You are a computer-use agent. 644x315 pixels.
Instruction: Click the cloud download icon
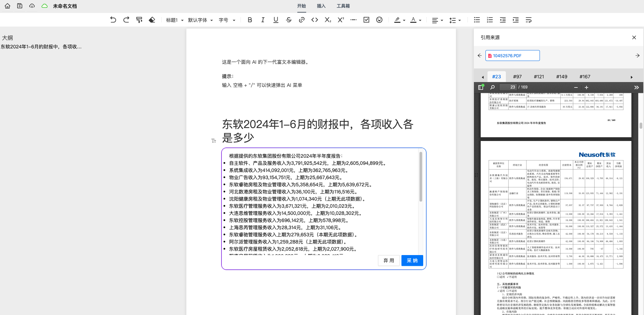(32, 6)
